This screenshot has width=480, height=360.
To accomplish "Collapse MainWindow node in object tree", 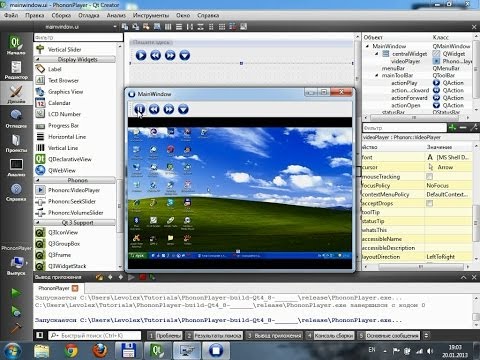I will coord(367,46).
